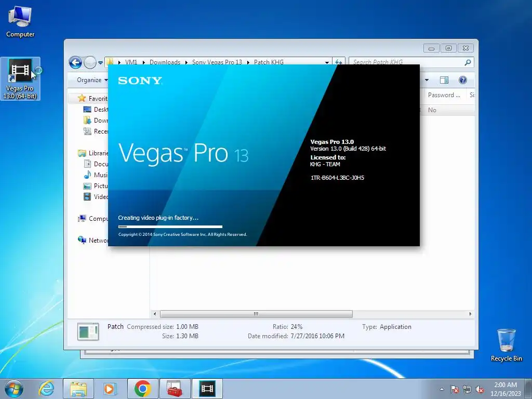Open Music library in the navigation pane
Screen dimensions: 532x399
click(x=96, y=175)
